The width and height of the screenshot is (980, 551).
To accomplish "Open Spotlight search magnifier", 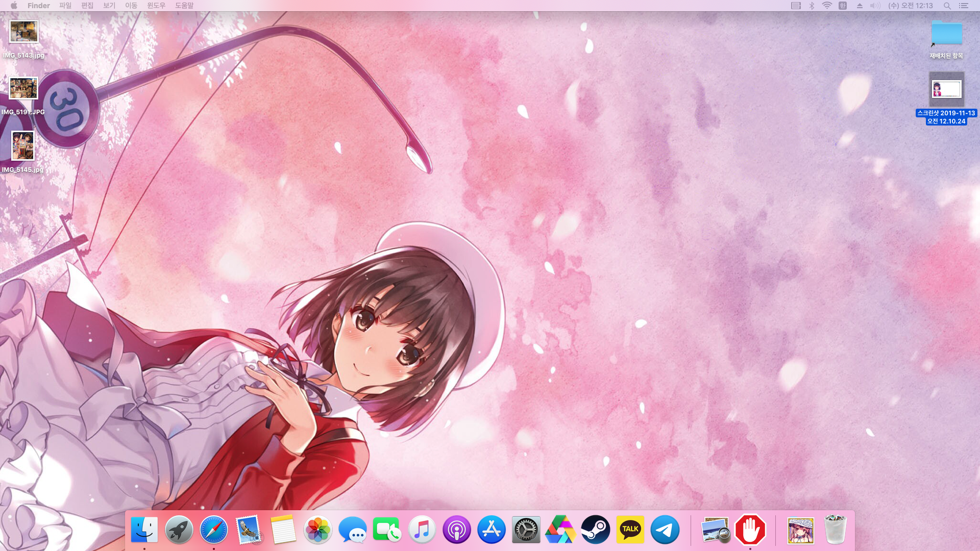I will (x=947, y=6).
